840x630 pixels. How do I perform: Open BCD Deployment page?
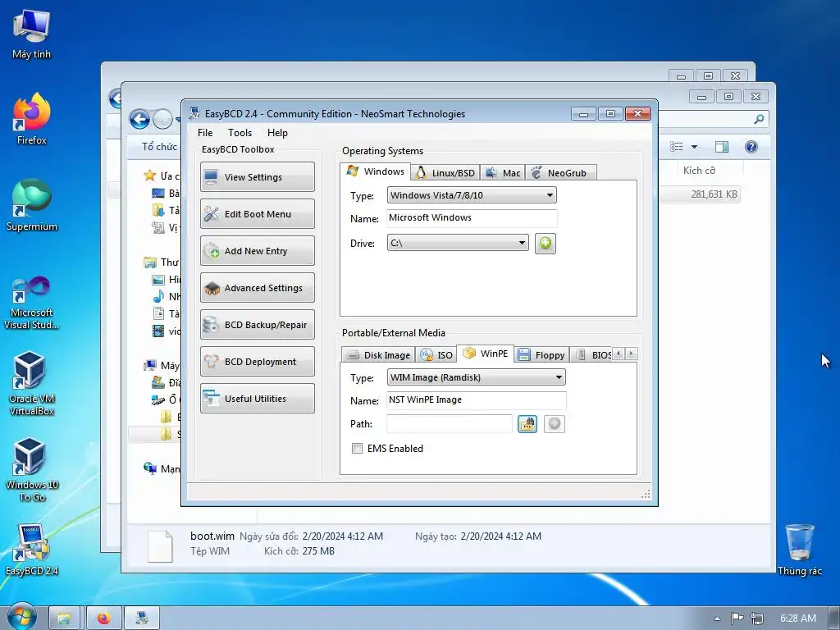[257, 362]
